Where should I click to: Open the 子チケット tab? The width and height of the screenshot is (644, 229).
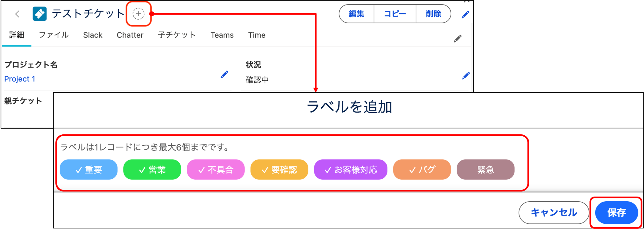click(x=177, y=35)
